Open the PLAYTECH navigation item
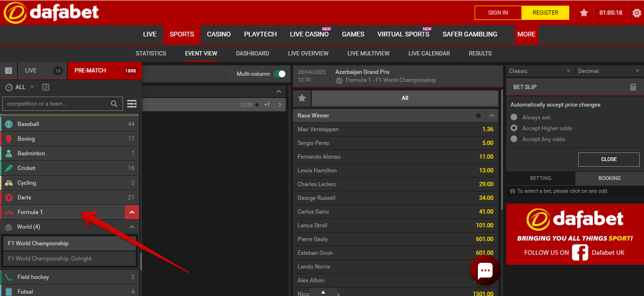This screenshot has height=296, width=644. coord(261,34)
